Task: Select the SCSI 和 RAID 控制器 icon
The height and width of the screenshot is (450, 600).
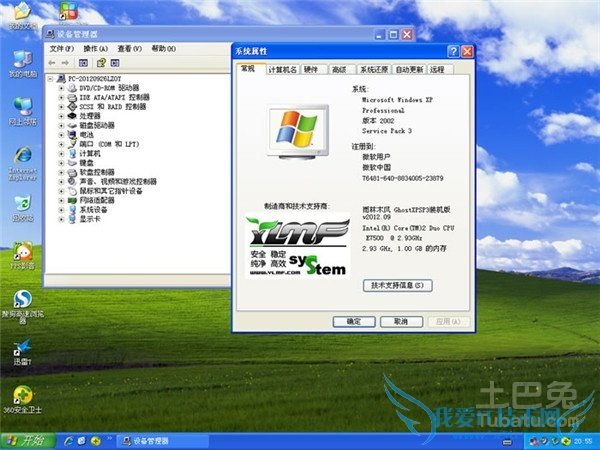Action: coord(72,107)
